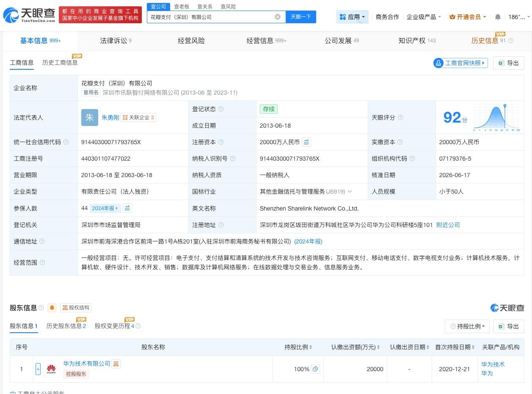Image resolution: width=532 pixels, height=394 pixels.
Task: Open the 经营信息 tab
Action: pyautogui.click(x=267, y=41)
